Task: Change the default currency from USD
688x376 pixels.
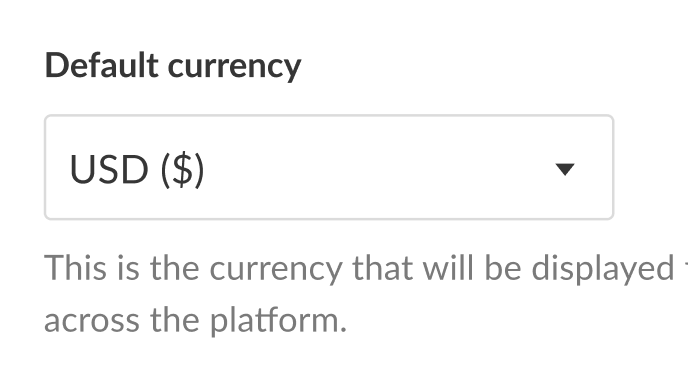Action: (329, 167)
